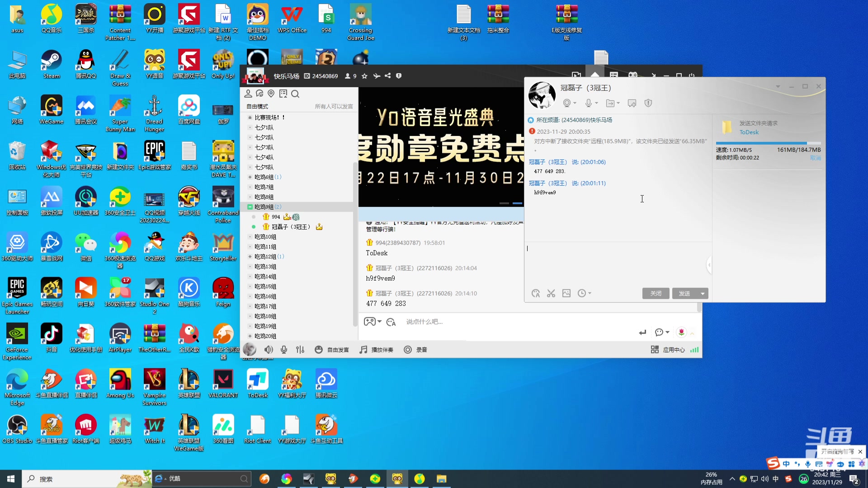Image resolution: width=868 pixels, height=488 pixels.
Task: Toggle the microphone in bottom toolbar
Action: pyautogui.click(x=284, y=350)
